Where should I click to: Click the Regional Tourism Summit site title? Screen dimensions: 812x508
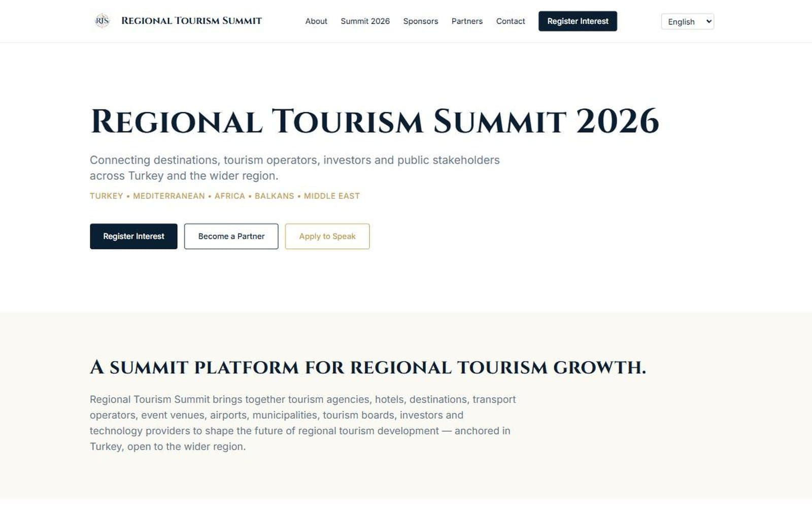click(x=191, y=21)
